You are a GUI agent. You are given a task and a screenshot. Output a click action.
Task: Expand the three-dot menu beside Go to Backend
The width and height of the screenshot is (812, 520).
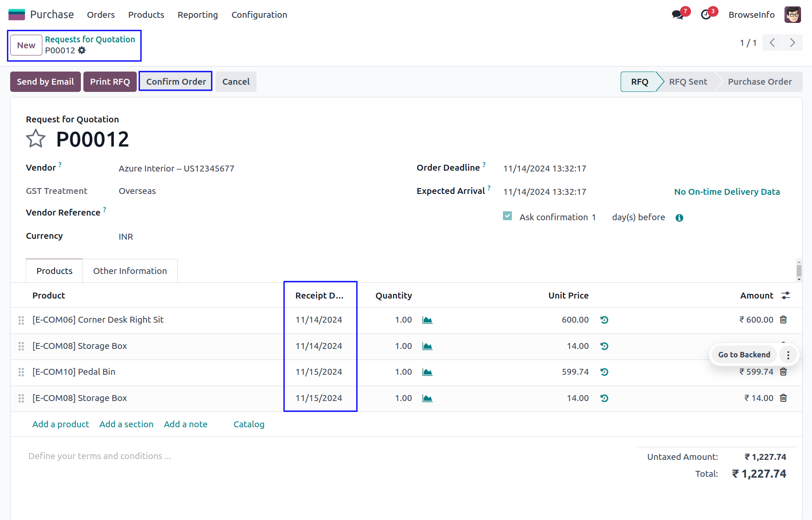click(788, 355)
